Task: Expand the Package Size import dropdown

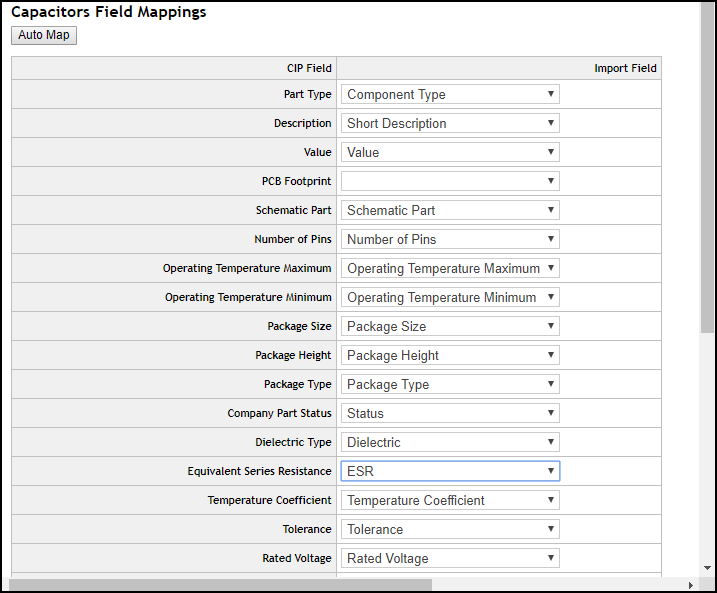Action: point(450,326)
